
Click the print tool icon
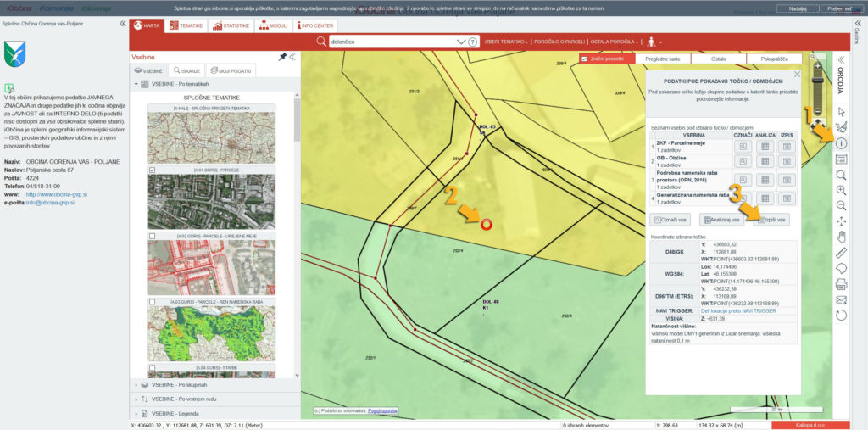842,283
